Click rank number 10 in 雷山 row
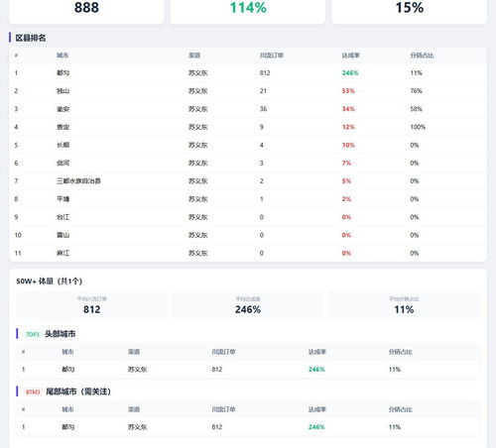The image size is (496, 448). pos(18,235)
